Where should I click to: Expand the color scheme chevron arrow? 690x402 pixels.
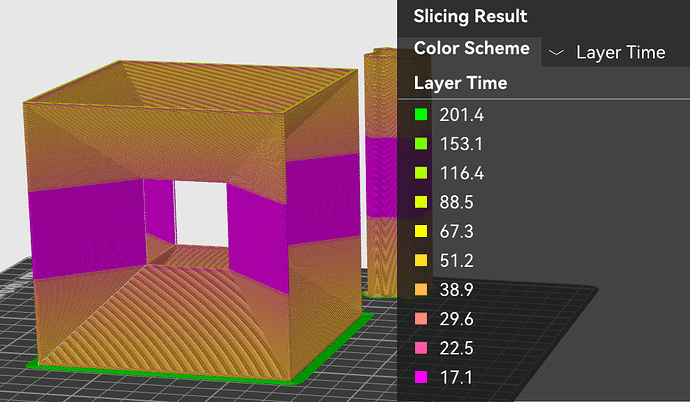(556, 53)
